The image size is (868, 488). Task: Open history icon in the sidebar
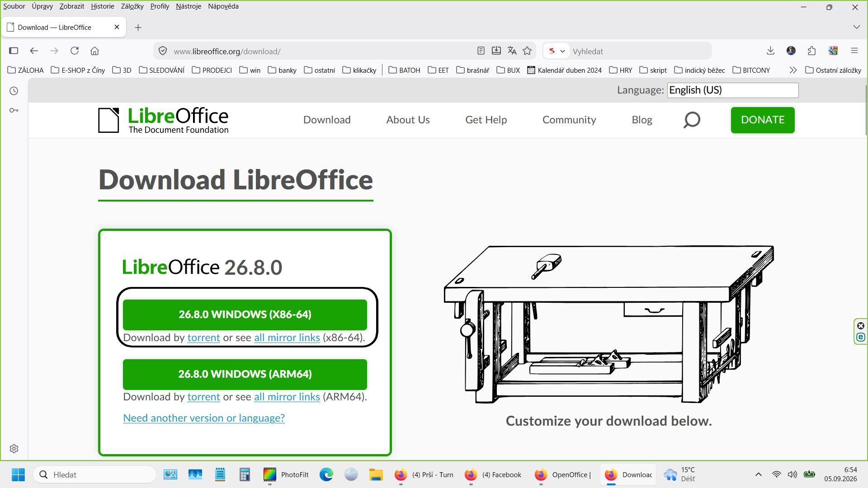click(14, 91)
